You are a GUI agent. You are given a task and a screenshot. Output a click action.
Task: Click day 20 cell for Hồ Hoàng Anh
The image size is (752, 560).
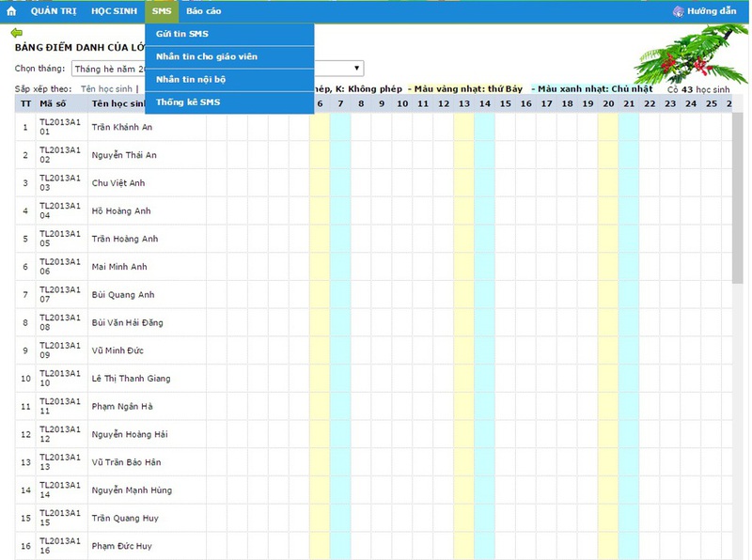608,211
